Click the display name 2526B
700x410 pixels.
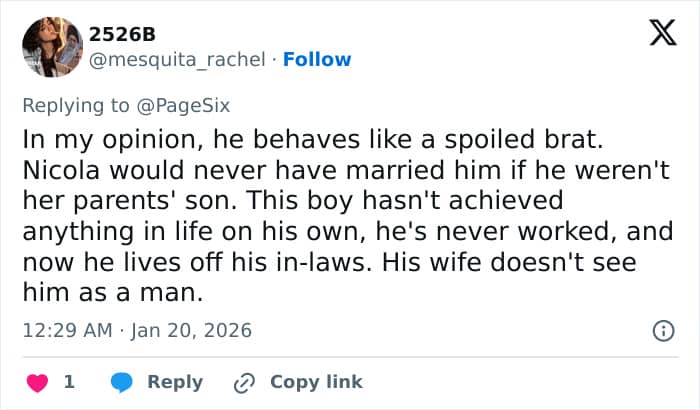[122, 34]
